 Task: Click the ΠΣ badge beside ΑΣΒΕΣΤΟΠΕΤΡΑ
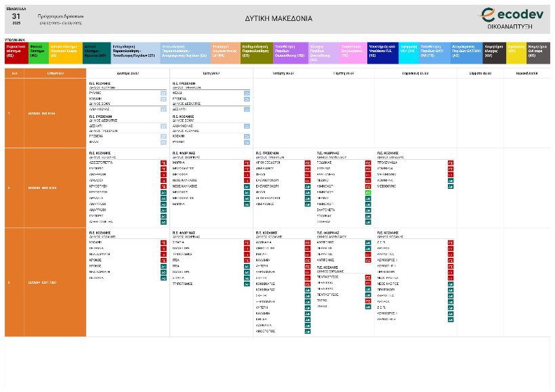click(x=163, y=163)
